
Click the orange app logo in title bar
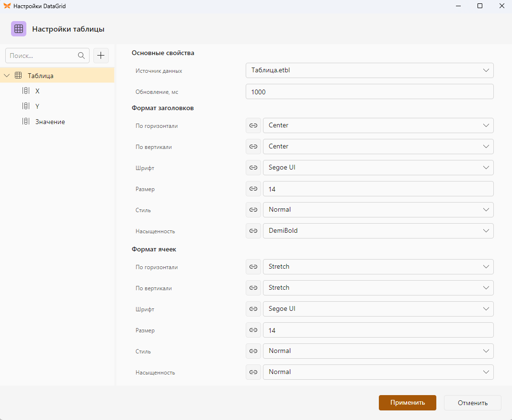pos(7,6)
